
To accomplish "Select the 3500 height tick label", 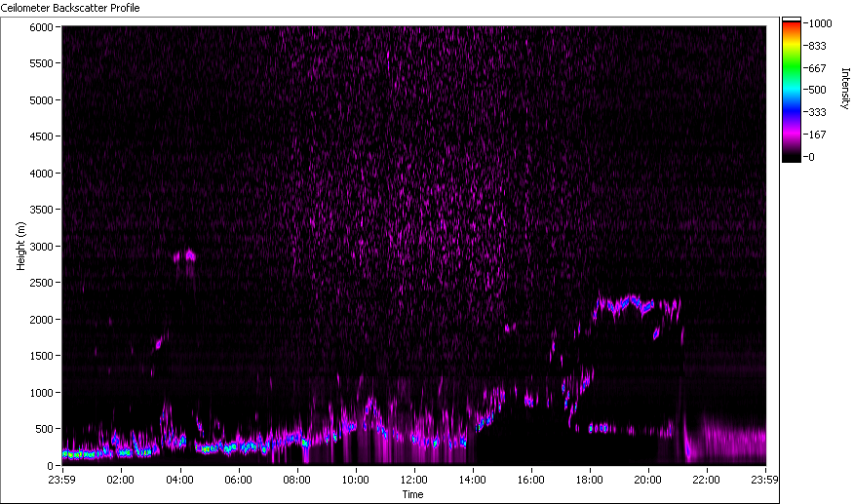I will coord(41,210).
